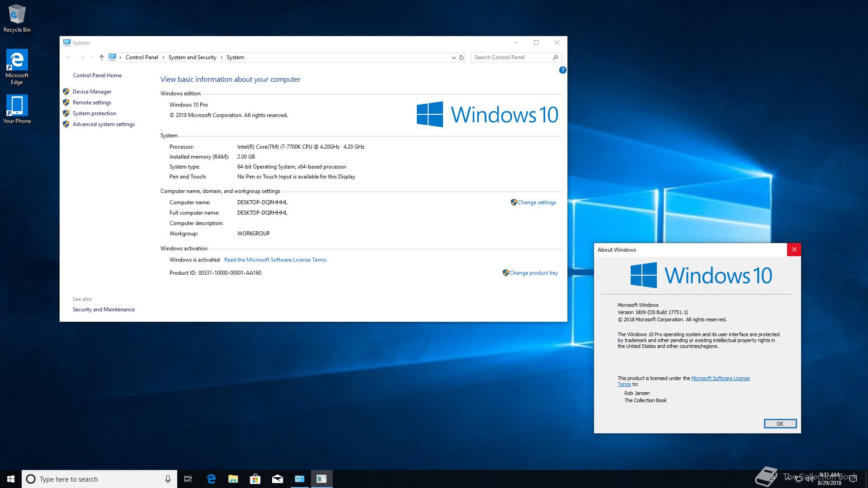Click the processor value Intel(R) Core(TM) i7-7700K
This screenshot has height=488, width=868.
click(301, 147)
